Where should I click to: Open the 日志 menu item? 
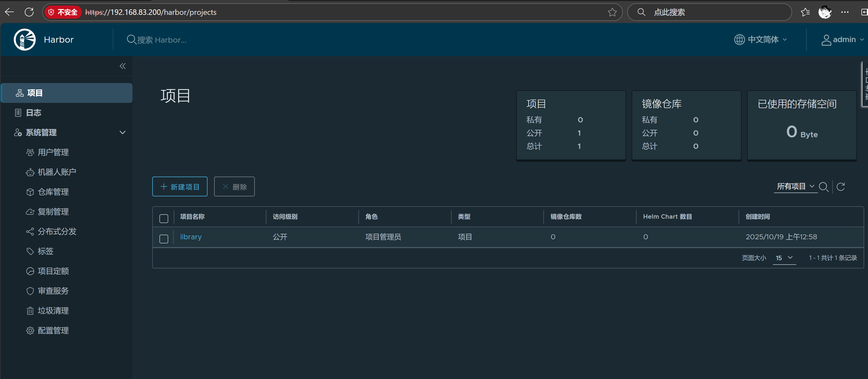click(33, 112)
